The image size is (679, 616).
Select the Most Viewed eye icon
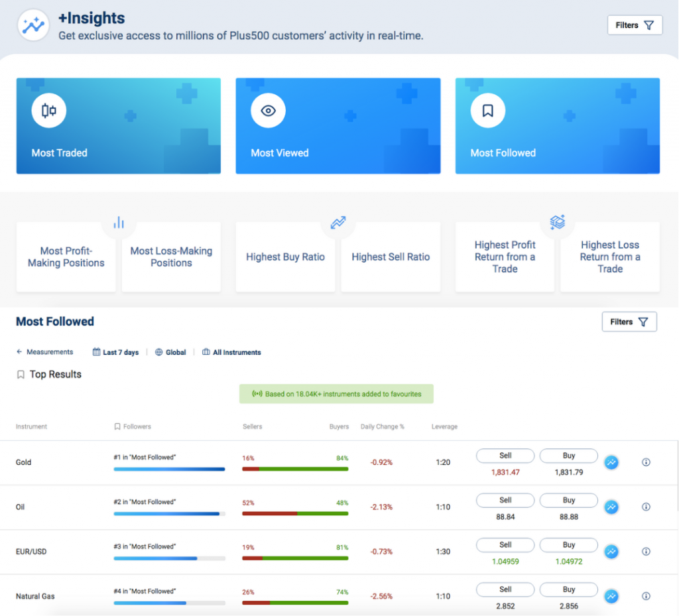pyautogui.click(x=268, y=111)
